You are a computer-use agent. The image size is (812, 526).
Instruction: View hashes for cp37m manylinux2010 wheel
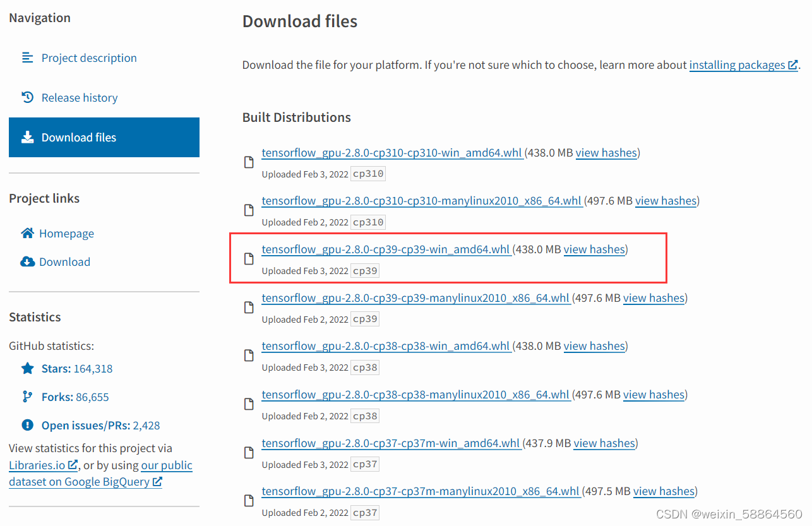[x=664, y=491]
